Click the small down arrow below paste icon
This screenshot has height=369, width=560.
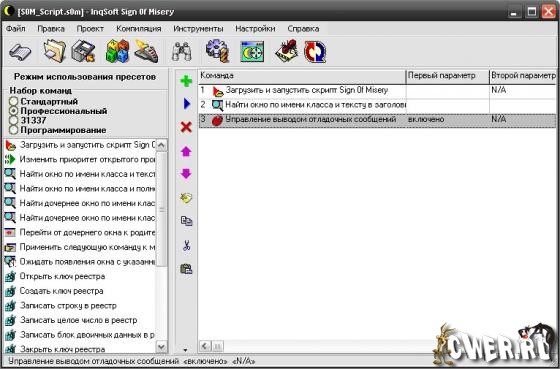pyautogui.click(x=185, y=350)
